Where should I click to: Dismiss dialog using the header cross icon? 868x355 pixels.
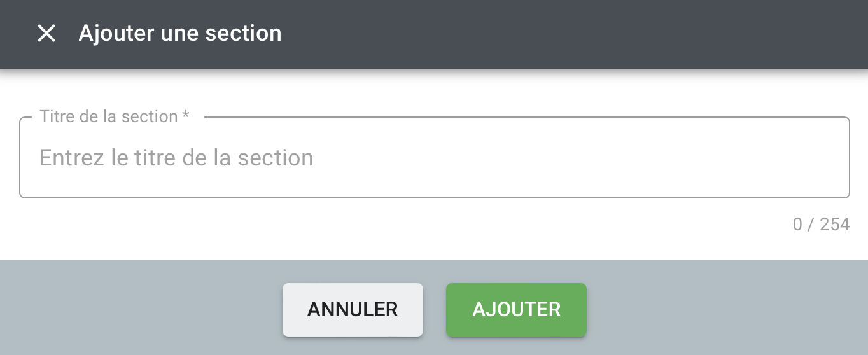pos(46,33)
